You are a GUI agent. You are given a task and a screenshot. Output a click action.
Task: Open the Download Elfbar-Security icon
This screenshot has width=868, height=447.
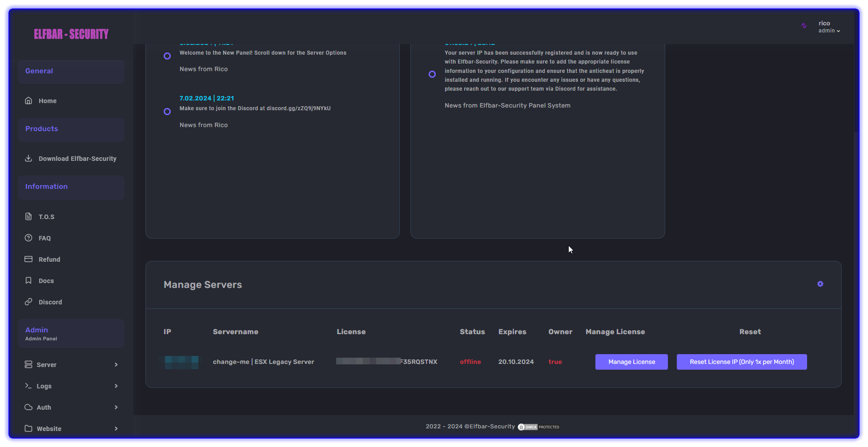click(x=28, y=158)
